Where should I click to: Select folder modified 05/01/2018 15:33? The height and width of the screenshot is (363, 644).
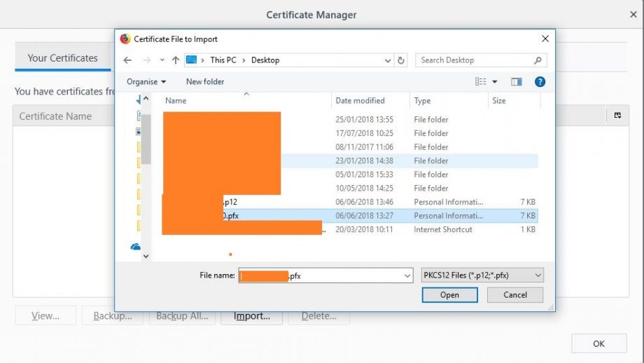[x=350, y=174]
